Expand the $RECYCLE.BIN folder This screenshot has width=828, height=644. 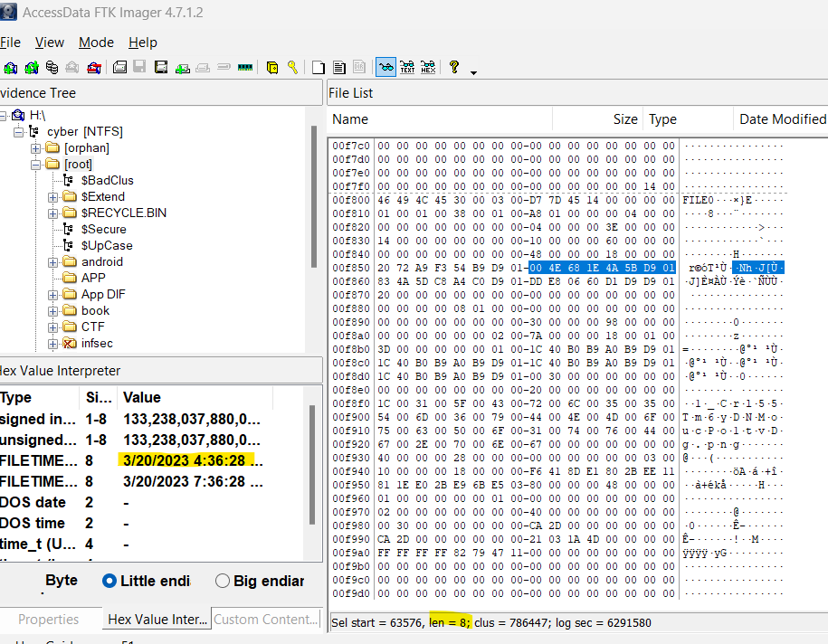coord(52,213)
